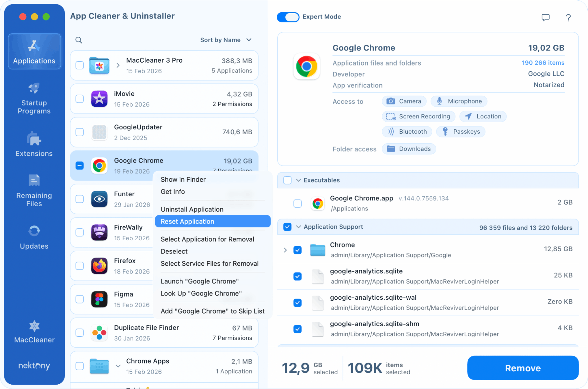Screen dimensions: 588x389
Task: Tick the Executables section checkbox
Action: (x=287, y=180)
